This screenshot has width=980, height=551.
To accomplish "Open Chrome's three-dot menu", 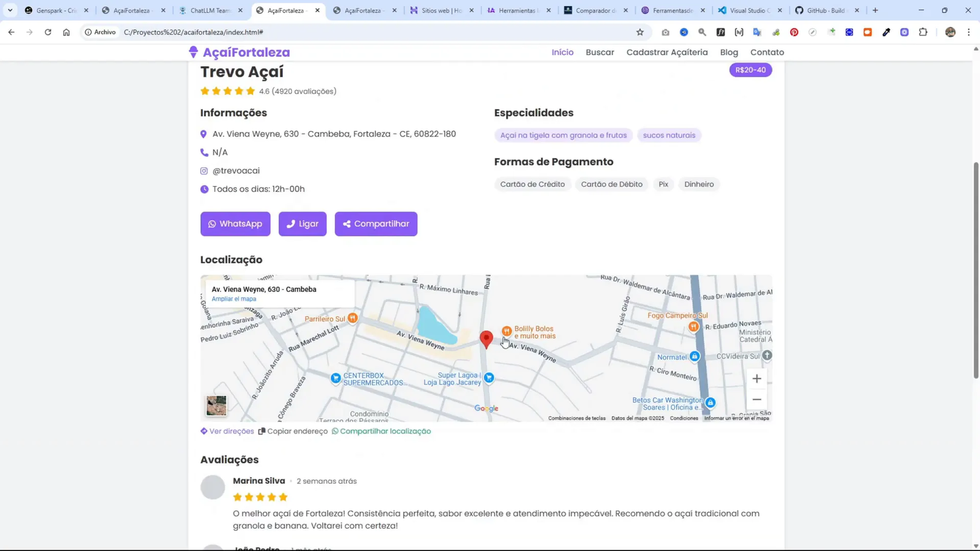I will 968,32.
